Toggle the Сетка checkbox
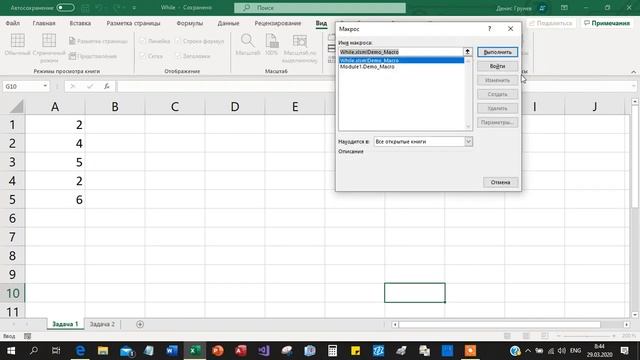 pyautogui.click(x=143, y=56)
